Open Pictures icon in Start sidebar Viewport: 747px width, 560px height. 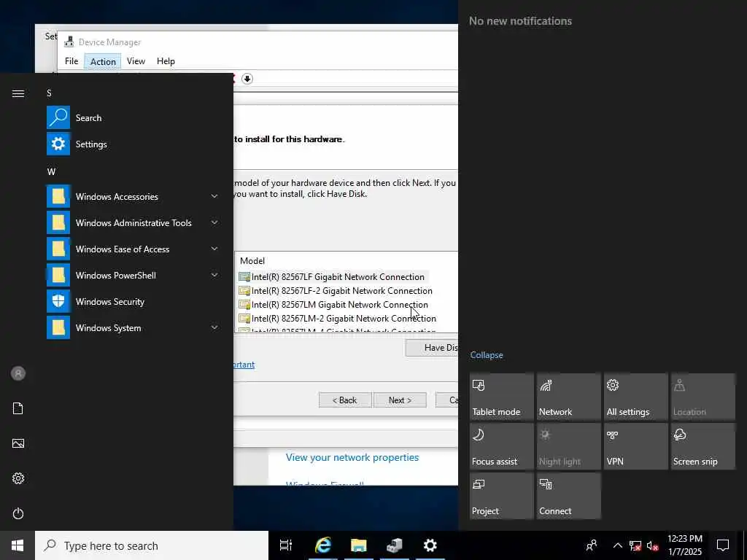[x=18, y=443]
